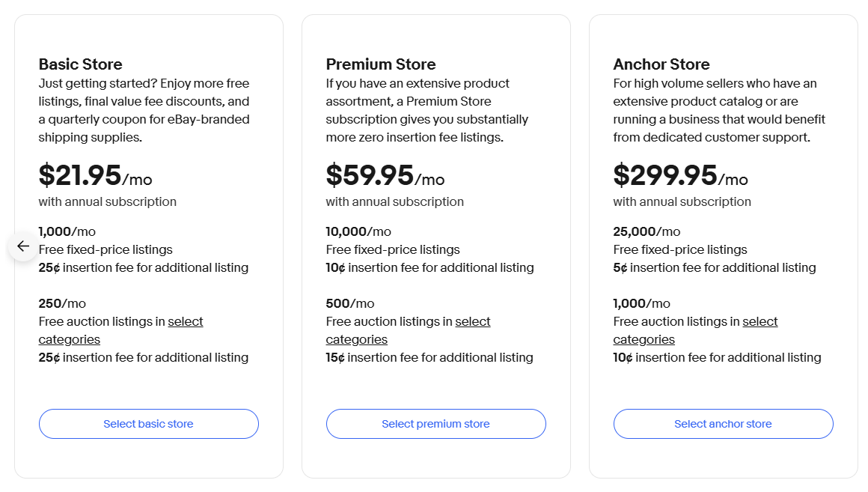Click the left arrow carousel button
868x492 pixels.
pyautogui.click(x=22, y=246)
